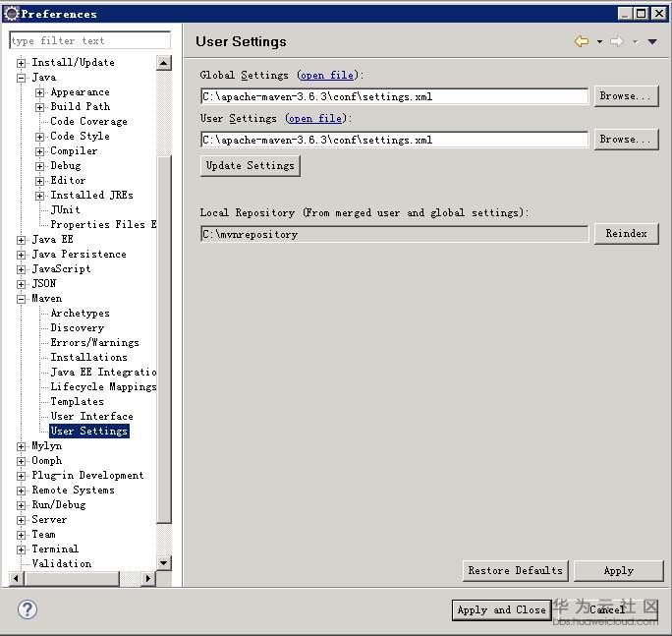Expand the Terminal node
Screen dimensions: 672x636
pos(21,549)
